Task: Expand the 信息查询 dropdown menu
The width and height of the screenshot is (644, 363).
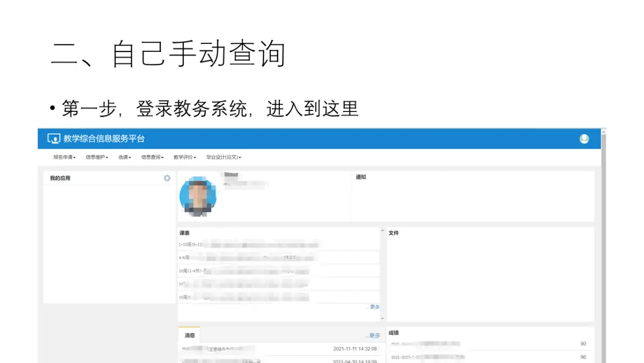Action: click(x=152, y=157)
